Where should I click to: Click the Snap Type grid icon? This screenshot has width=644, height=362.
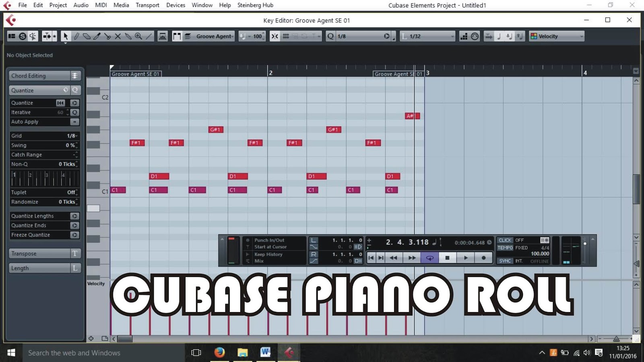click(286, 36)
